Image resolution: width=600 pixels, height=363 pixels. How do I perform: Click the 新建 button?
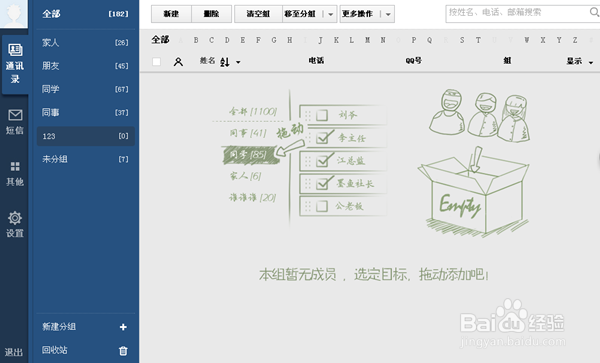click(171, 14)
